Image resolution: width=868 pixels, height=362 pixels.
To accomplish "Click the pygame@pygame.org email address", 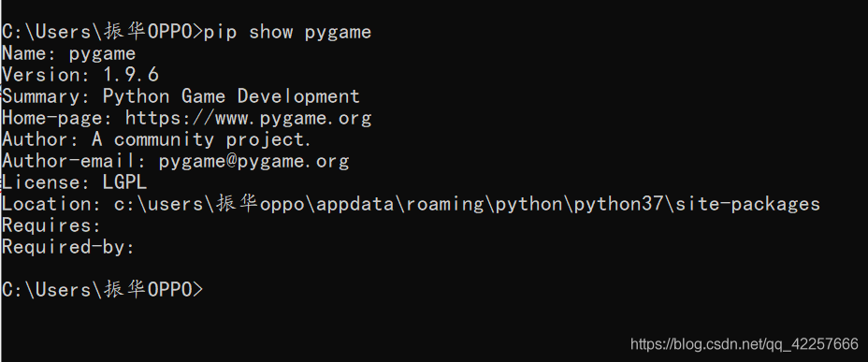I will 254,161.
